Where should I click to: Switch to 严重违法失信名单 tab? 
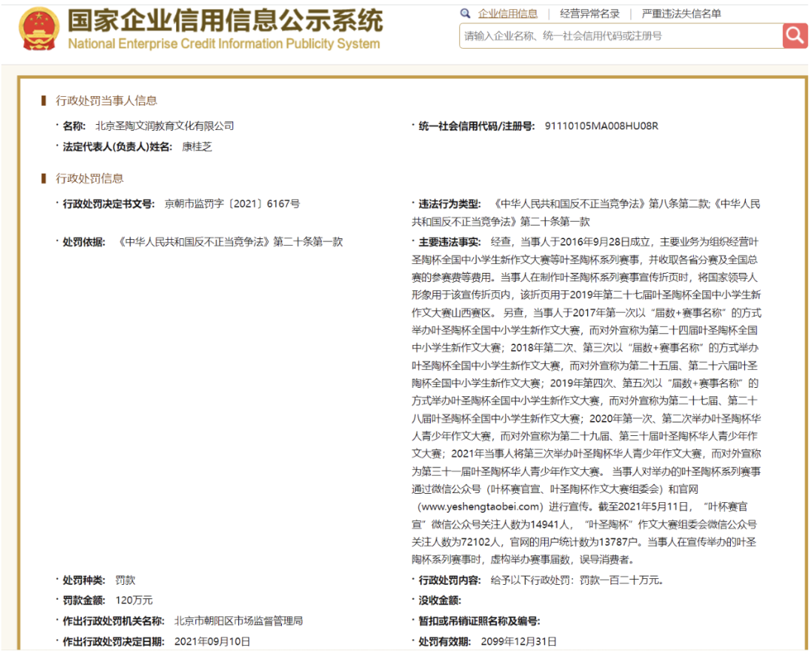pyautogui.click(x=681, y=14)
